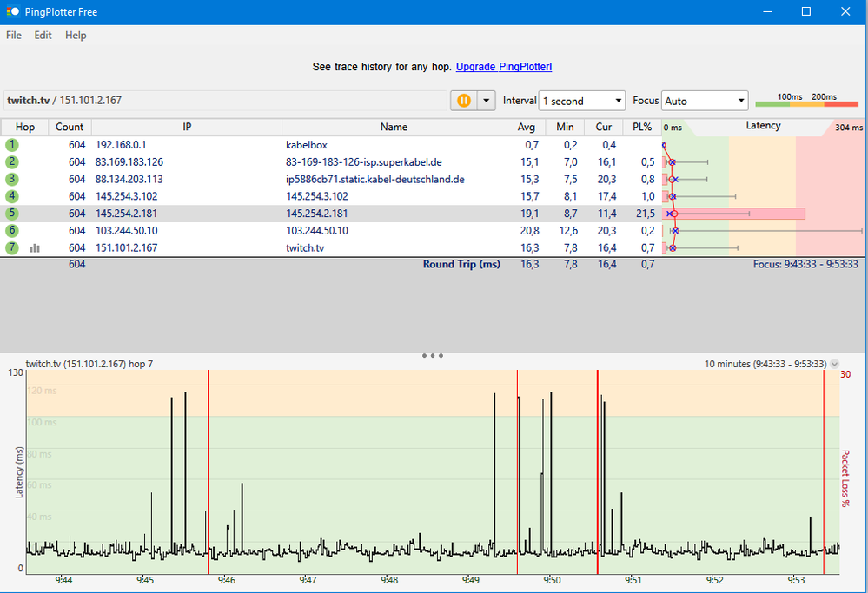868x593 pixels.
Task: Select hop 3 green circle icon
Action: click(12, 179)
